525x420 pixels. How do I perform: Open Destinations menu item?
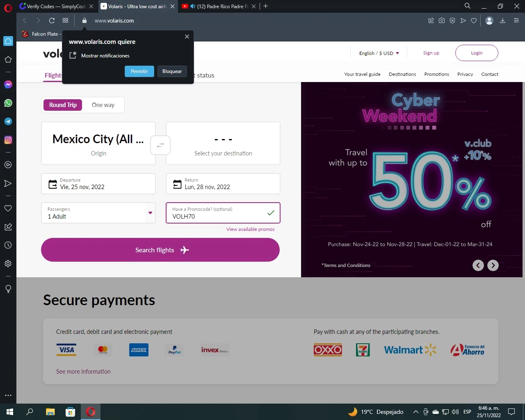tap(402, 74)
